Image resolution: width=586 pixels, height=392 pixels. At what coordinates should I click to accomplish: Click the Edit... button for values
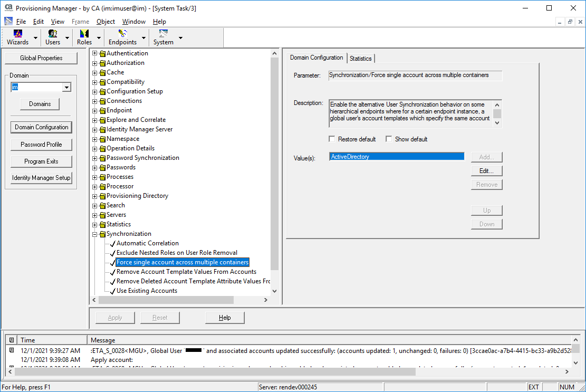tap(486, 171)
